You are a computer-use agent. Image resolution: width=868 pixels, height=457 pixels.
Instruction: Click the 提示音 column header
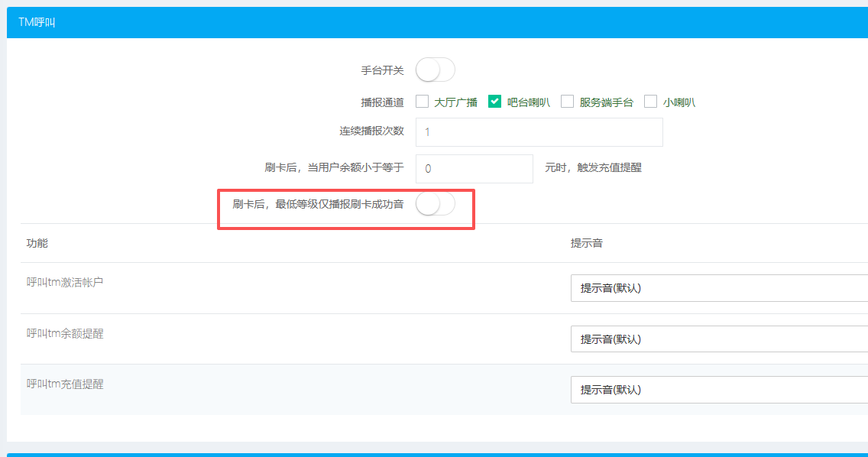pos(587,243)
